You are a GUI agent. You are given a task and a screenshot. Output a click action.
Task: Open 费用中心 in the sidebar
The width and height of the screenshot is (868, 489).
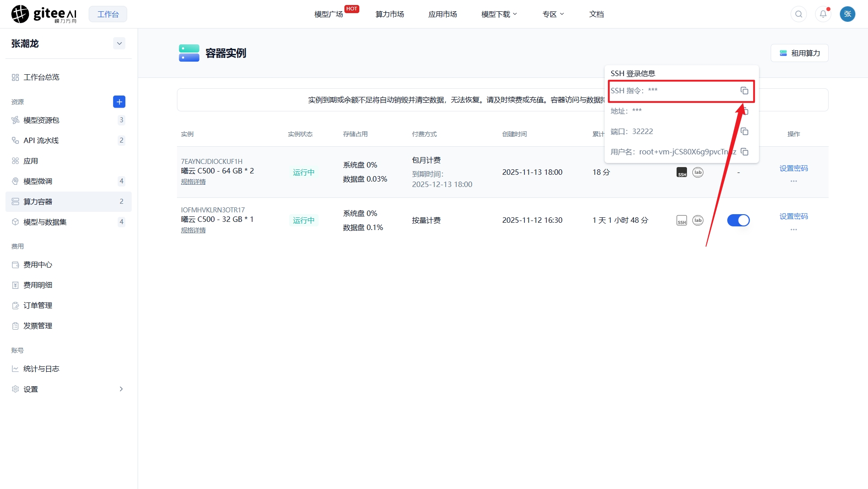(68, 264)
